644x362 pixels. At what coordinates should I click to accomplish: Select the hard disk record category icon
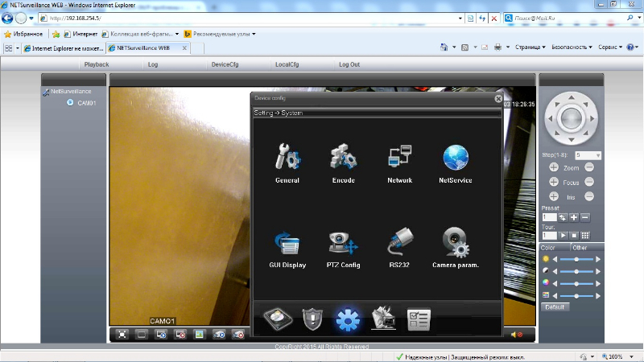pos(278,319)
